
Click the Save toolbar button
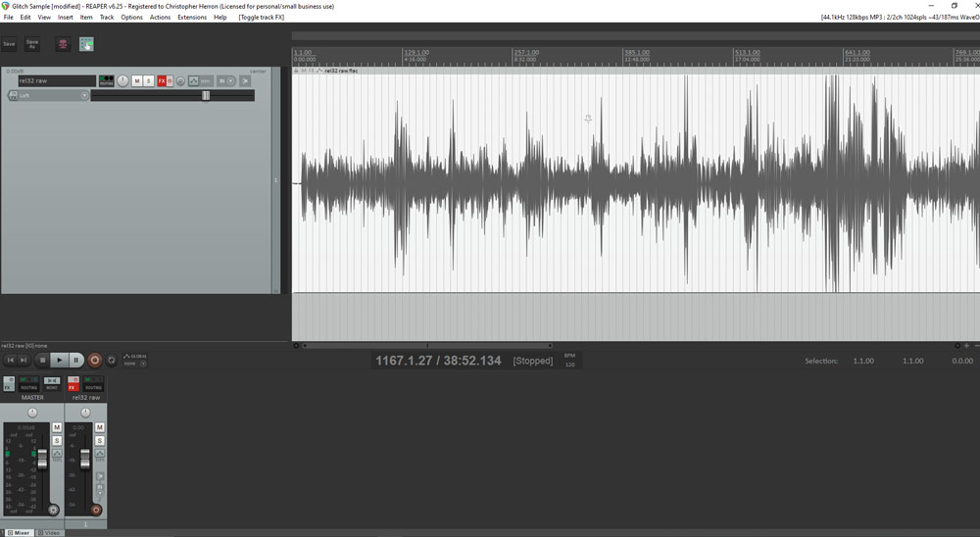(x=9, y=44)
